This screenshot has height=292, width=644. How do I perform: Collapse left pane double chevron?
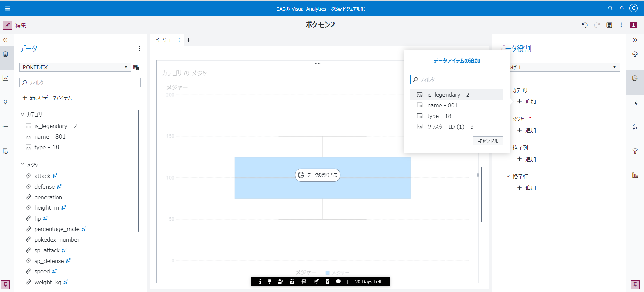[5, 40]
